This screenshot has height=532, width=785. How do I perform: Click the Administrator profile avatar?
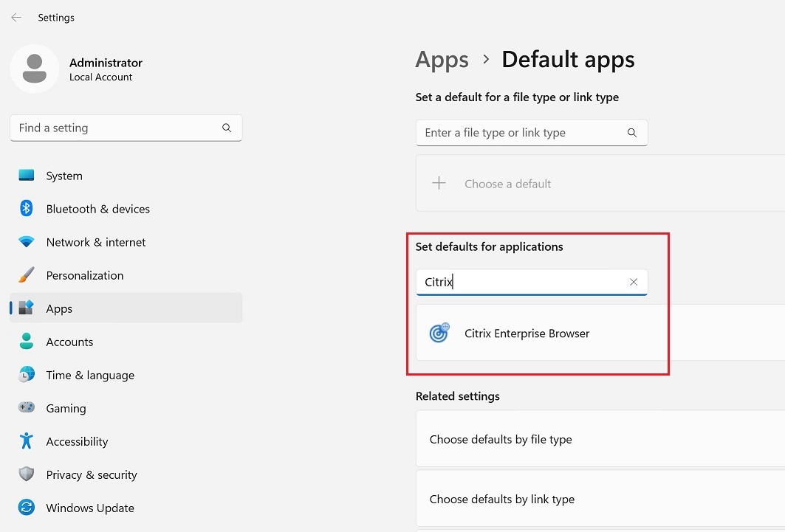click(35, 69)
